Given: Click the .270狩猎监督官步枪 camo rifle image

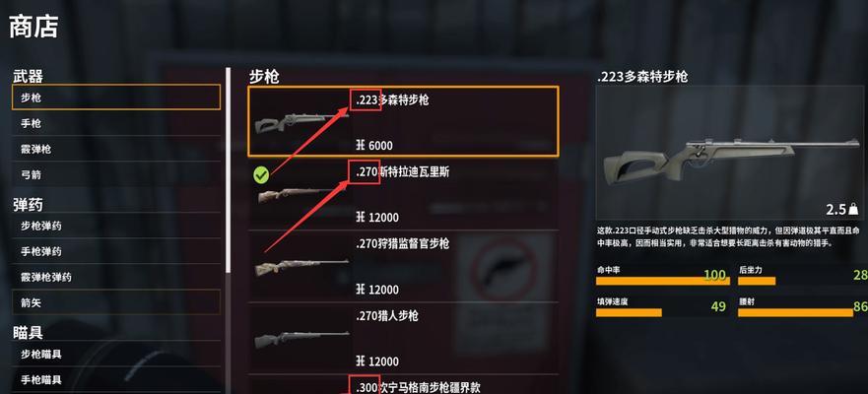Looking at the screenshot, I should click(x=301, y=266).
